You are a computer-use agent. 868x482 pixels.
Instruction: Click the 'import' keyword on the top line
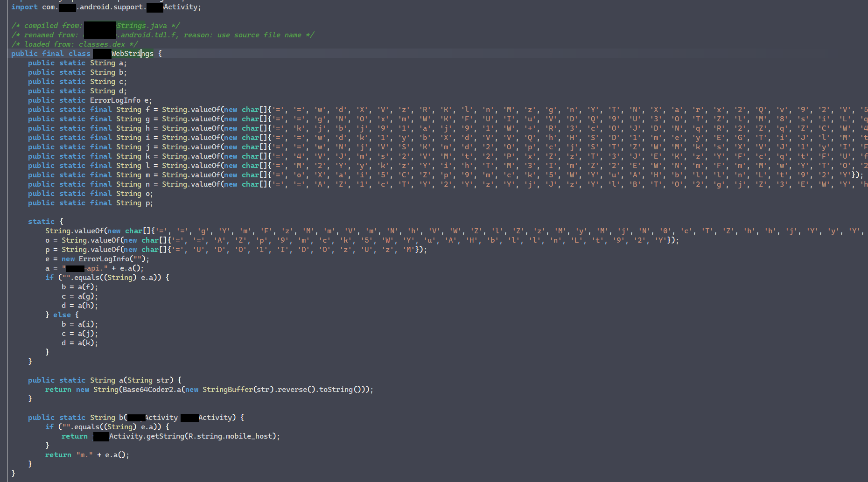coord(24,7)
